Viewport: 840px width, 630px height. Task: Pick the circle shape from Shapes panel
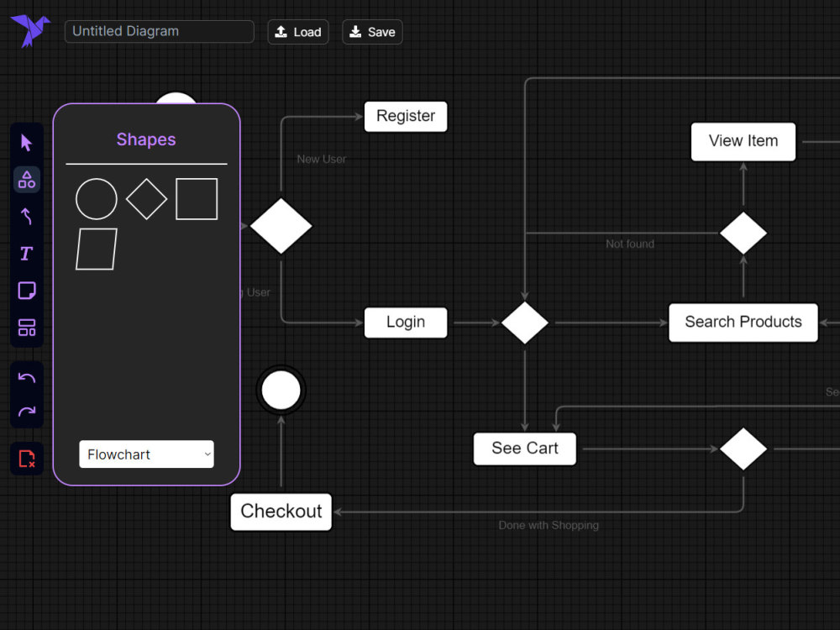(x=97, y=199)
